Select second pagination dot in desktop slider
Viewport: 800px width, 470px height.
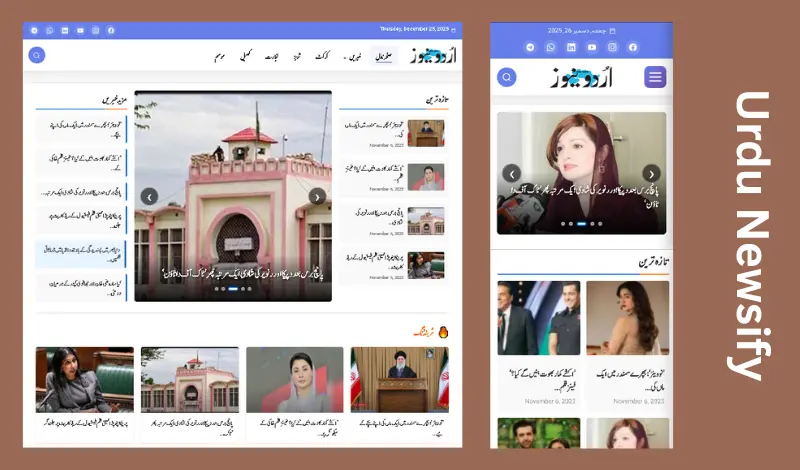[223, 289]
